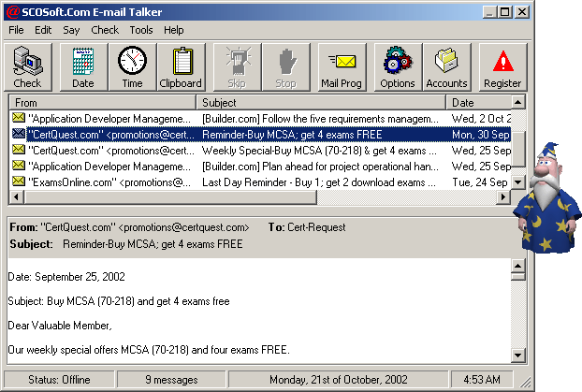Sort messages by Subject column header
This screenshot has width=582, height=392.
pyautogui.click(x=321, y=103)
